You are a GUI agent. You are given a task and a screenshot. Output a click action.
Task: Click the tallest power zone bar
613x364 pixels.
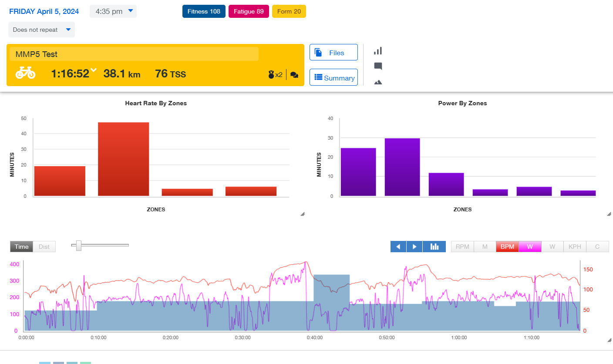coord(402,167)
